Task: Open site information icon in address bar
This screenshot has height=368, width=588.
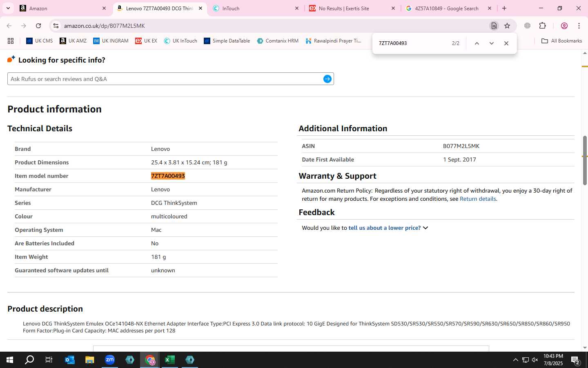Action: (56, 26)
